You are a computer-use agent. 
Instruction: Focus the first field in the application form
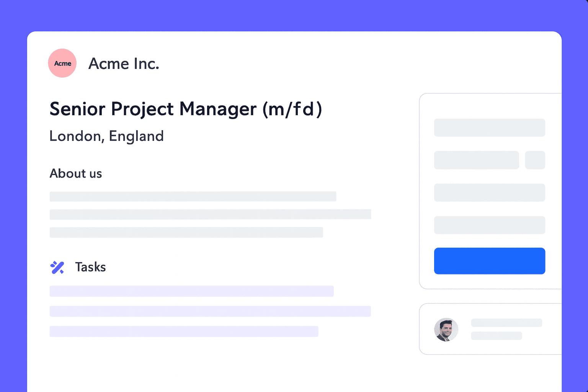tap(489, 127)
